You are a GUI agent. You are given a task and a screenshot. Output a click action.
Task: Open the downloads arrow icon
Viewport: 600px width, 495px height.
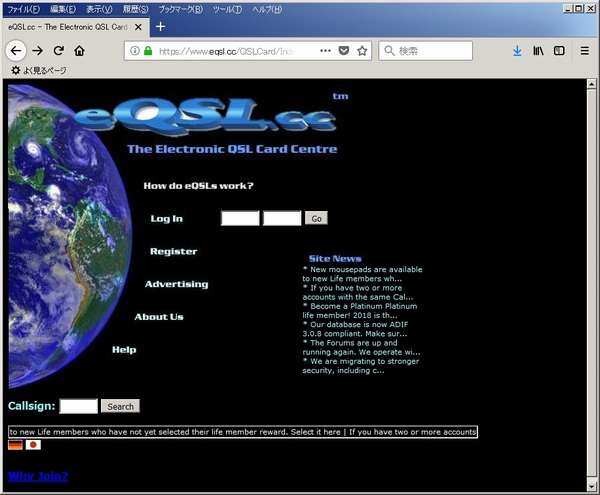tap(517, 50)
